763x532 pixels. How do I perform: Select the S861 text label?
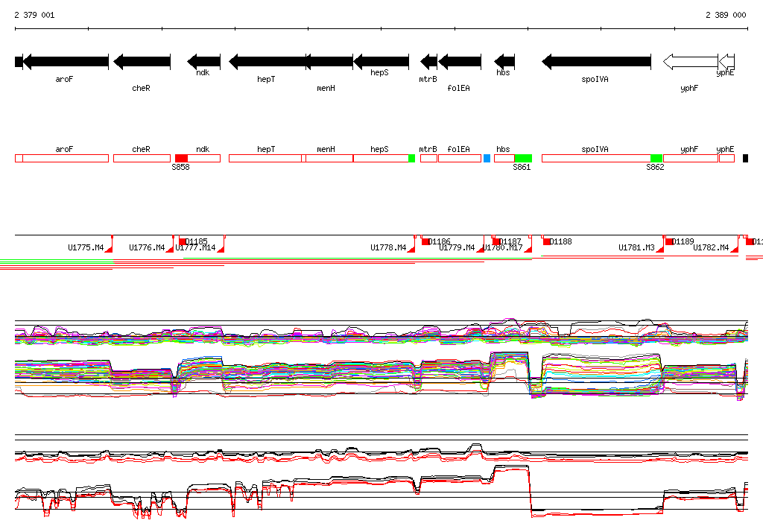[522, 168]
